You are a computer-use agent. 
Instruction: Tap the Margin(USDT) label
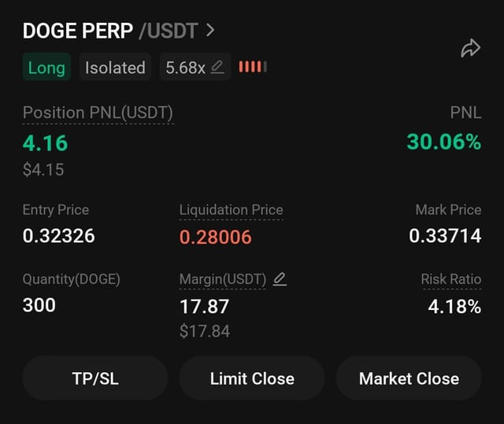[x=223, y=279]
